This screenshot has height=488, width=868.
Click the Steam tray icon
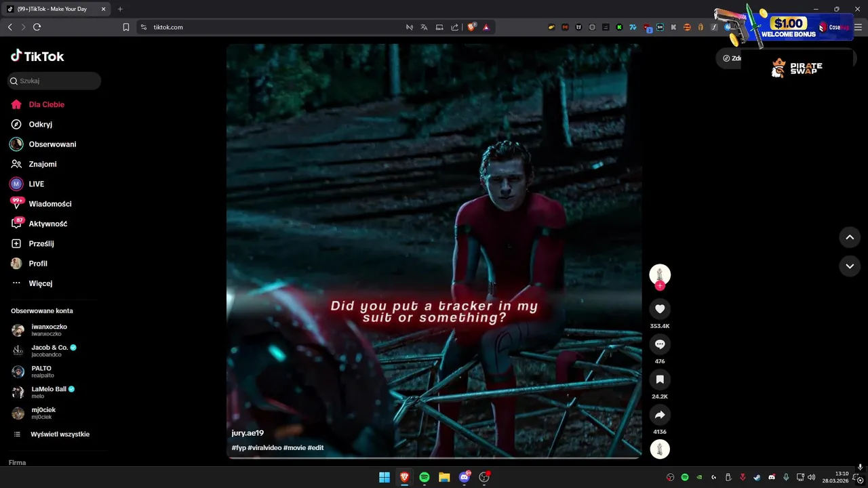pos(757,477)
